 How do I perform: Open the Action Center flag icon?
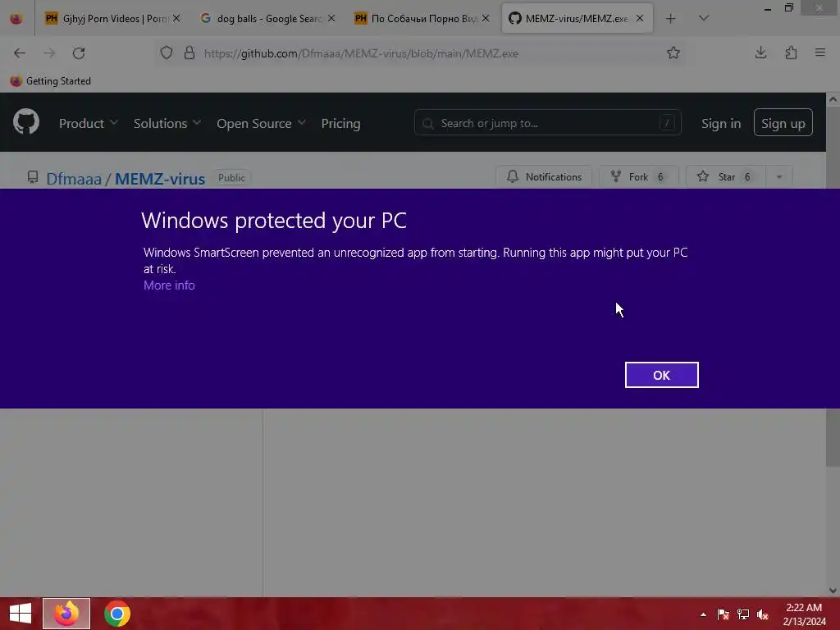pos(724,614)
